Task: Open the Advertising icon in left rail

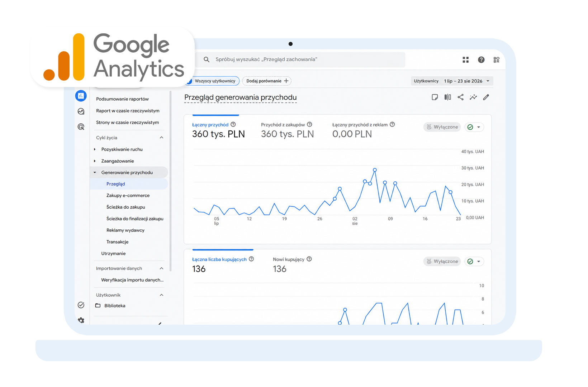Action: click(x=81, y=127)
